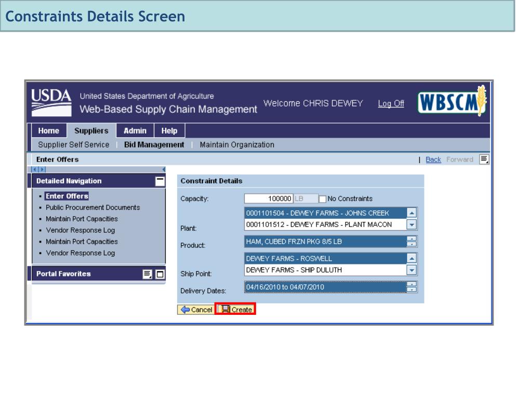Check the No Constraints checkbox

[x=322, y=199]
